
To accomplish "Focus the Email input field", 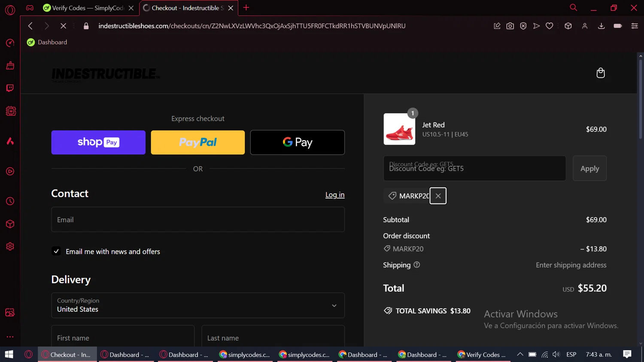I will 198,220.
